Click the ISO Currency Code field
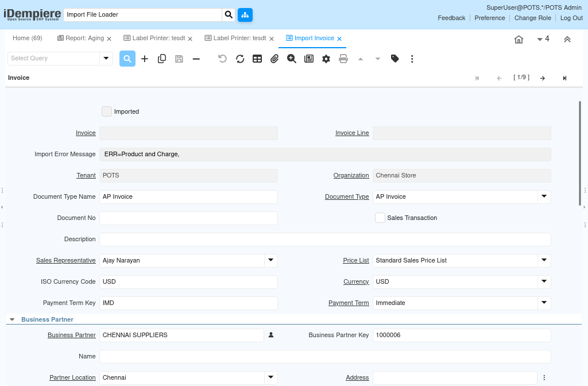The width and height of the screenshot is (588, 386). point(188,281)
